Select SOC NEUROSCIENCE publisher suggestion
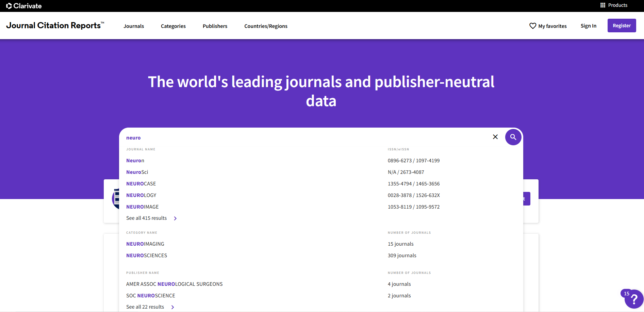The width and height of the screenshot is (644, 312). point(150,296)
